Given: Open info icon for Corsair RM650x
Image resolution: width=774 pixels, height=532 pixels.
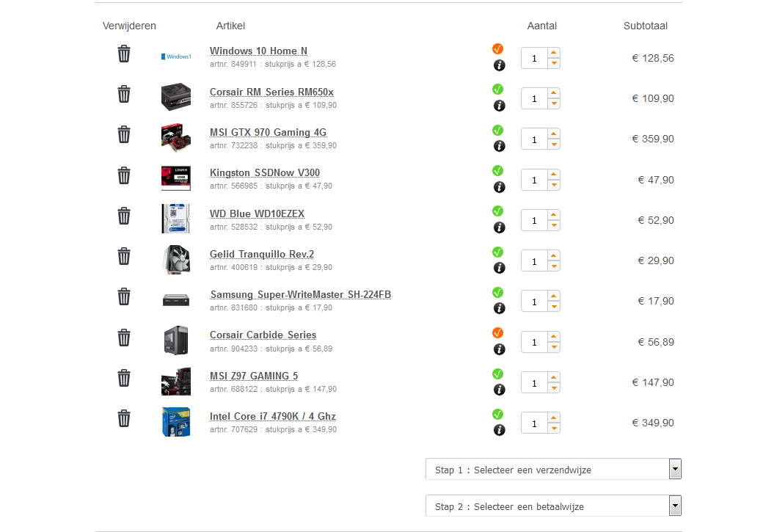Looking at the screenshot, I should pos(499,106).
